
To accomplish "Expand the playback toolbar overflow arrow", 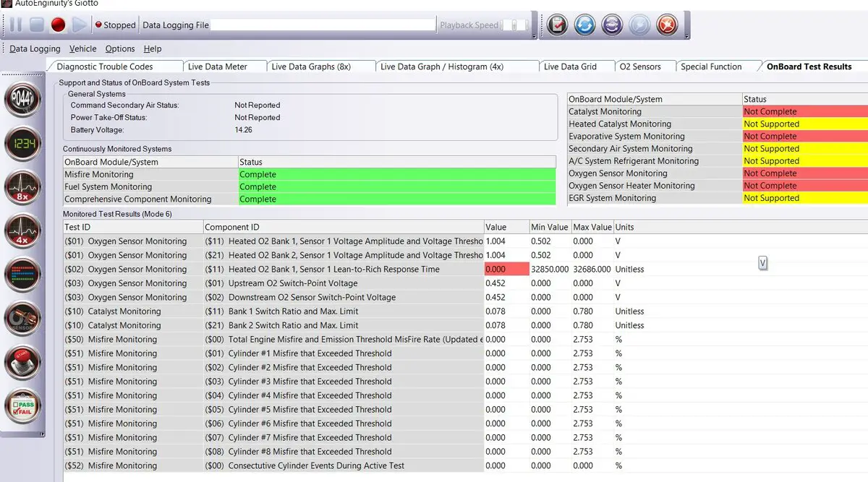I will [x=535, y=35].
